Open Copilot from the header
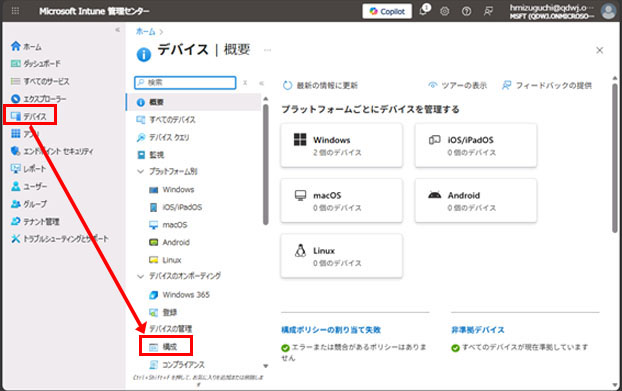 point(387,11)
